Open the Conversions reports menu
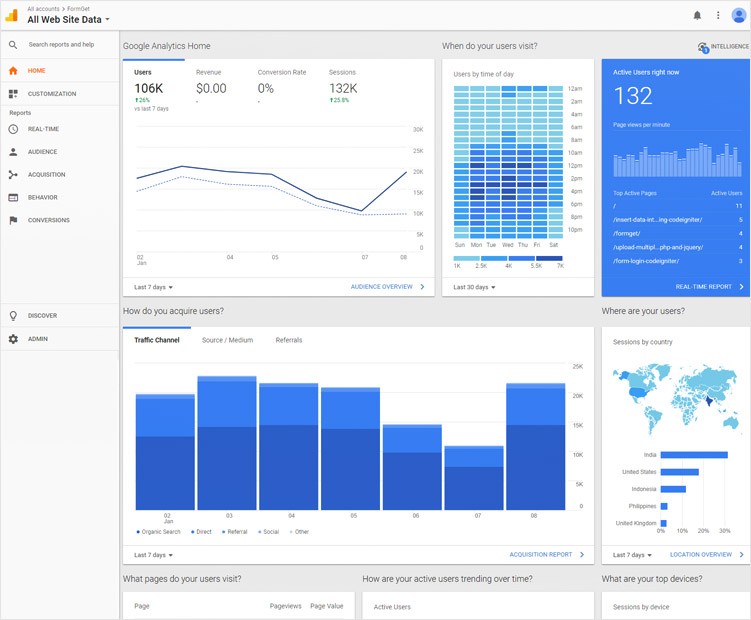751x620 pixels. tap(60, 220)
